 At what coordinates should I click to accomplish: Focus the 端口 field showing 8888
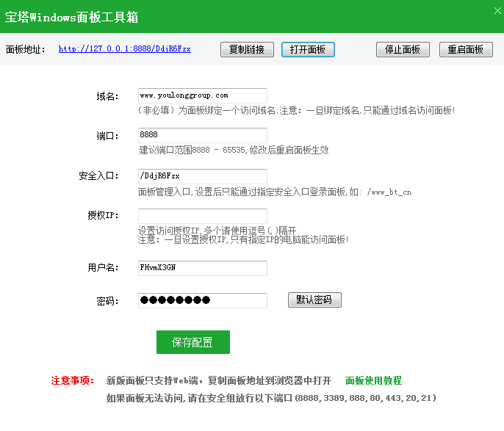tap(203, 135)
